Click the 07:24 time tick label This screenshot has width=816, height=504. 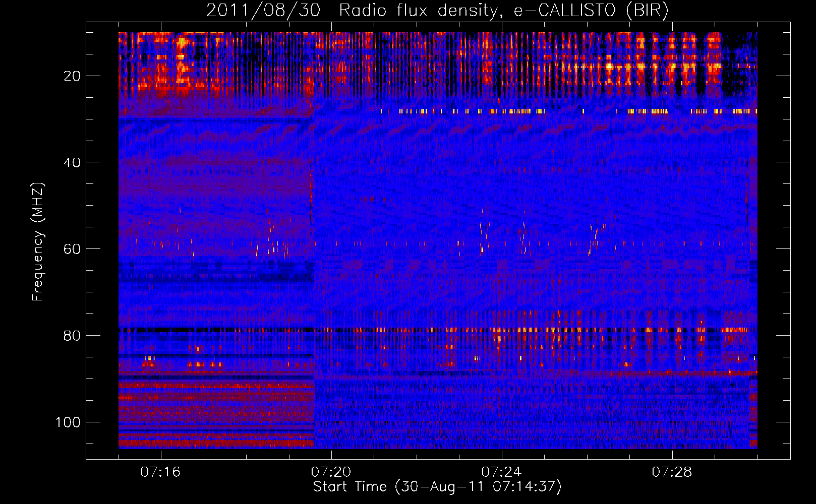point(502,472)
